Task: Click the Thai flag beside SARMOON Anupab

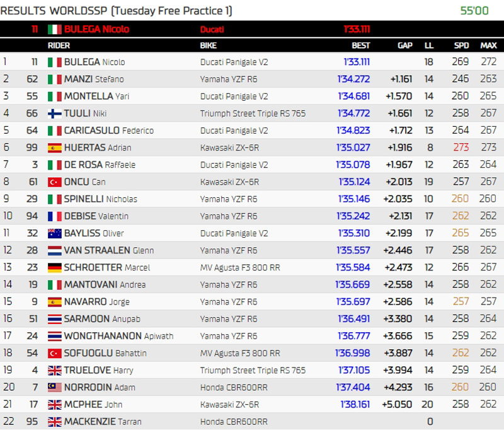Action: 54,319
